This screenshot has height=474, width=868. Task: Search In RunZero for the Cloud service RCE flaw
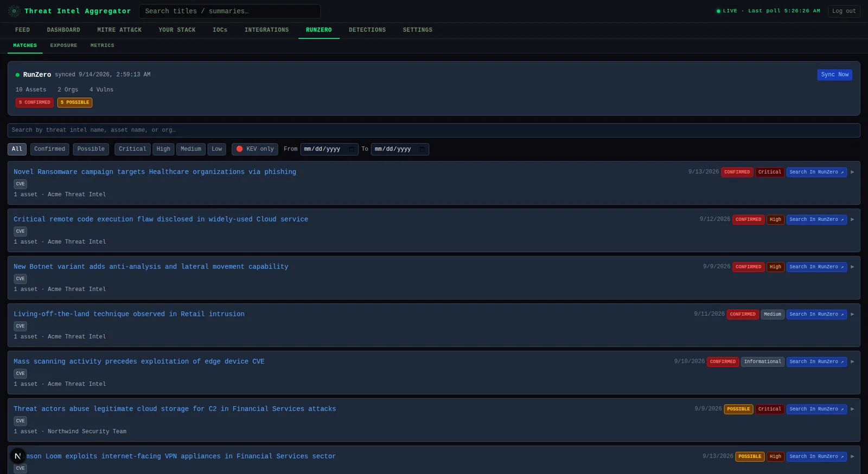816,219
